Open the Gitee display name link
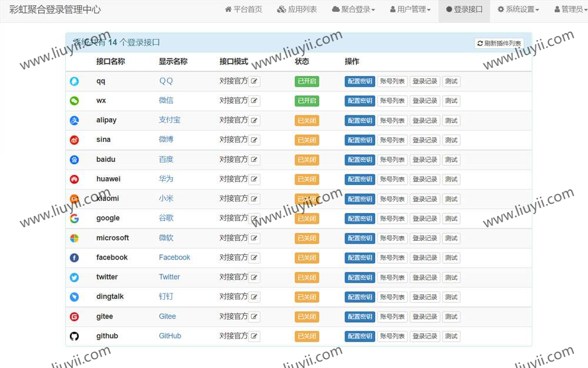588x368 pixels. point(167,316)
